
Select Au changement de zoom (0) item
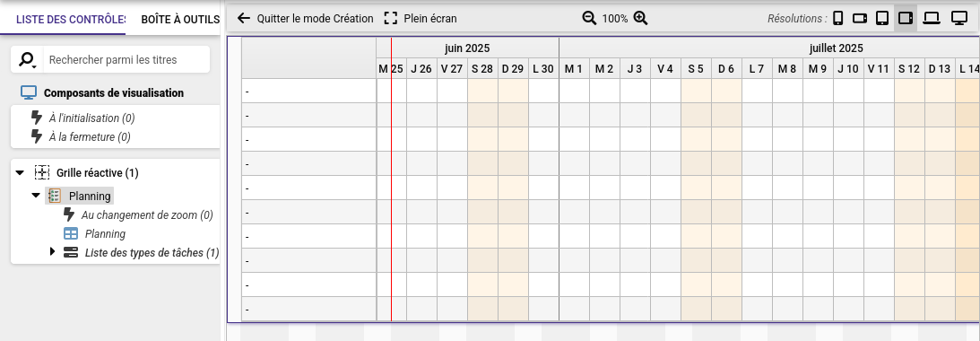click(x=147, y=215)
